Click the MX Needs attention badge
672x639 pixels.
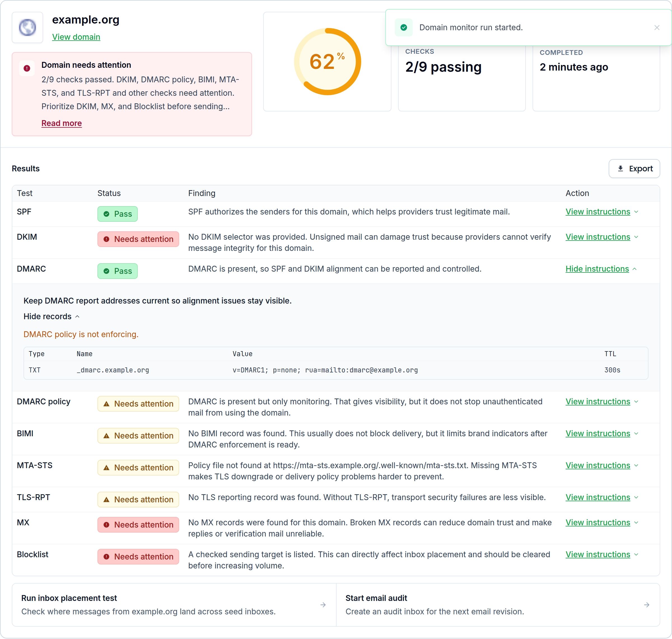pyautogui.click(x=138, y=525)
